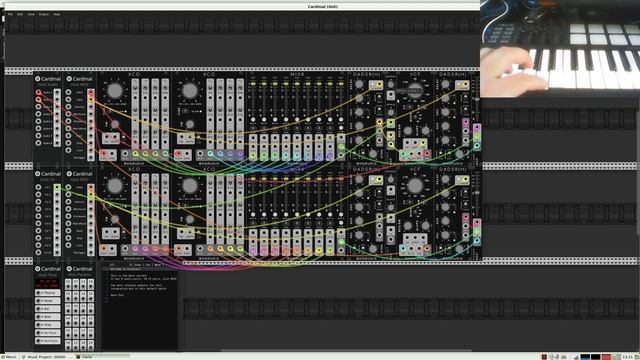Viewport: 640px width, 360px height.
Task: Click pink channel 1 input jack, bottom mixer
Action: (x=253, y=250)
